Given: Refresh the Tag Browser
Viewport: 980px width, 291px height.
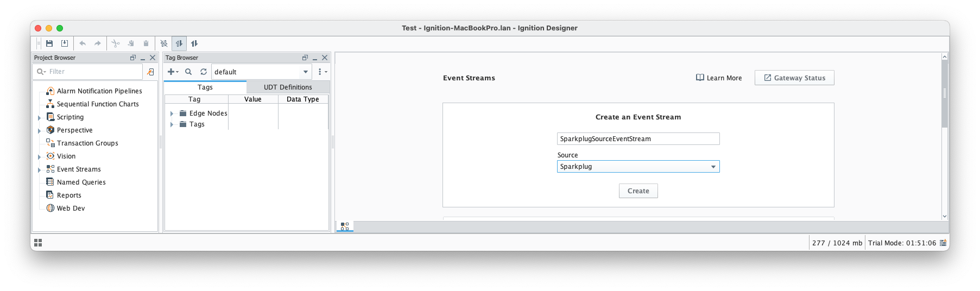Looking at the screenshot, I should pyautogui.click(x=204, y=72).
